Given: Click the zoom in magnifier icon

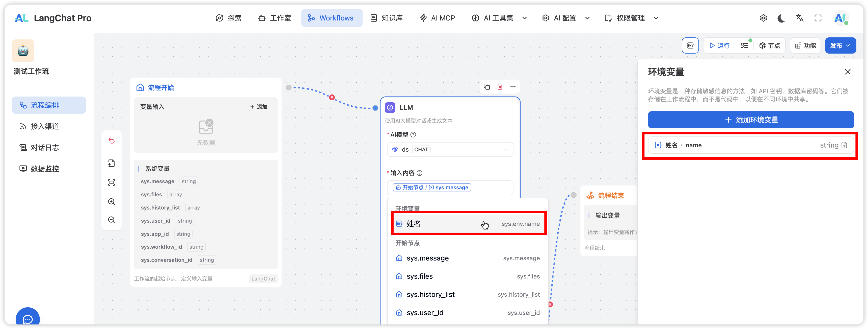Looking at the screenshot, I should click(112, 202).
